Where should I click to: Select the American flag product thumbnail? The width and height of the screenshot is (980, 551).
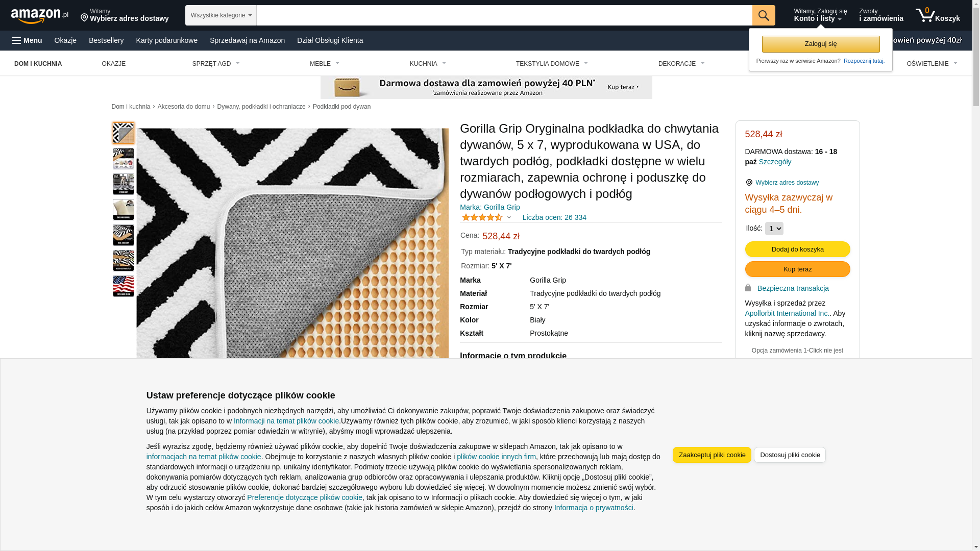124,286
